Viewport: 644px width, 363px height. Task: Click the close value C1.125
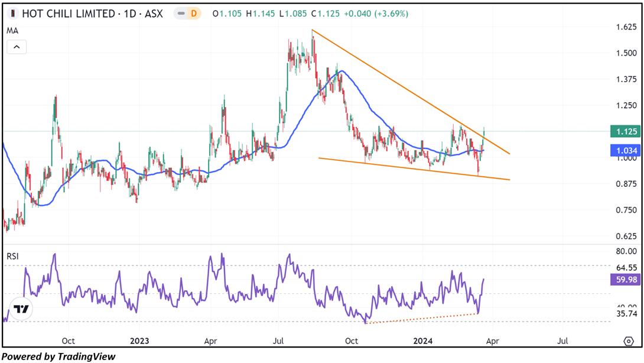coord(326,14)
